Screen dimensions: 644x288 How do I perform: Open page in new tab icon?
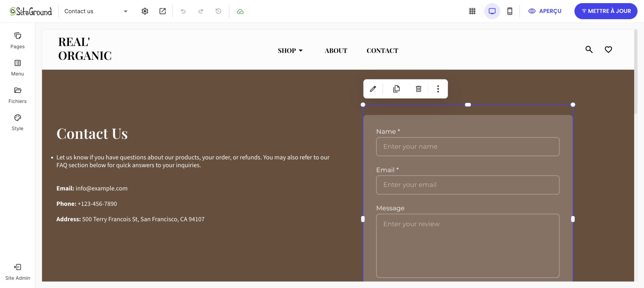pyautogui.click(x=162, y=11)
